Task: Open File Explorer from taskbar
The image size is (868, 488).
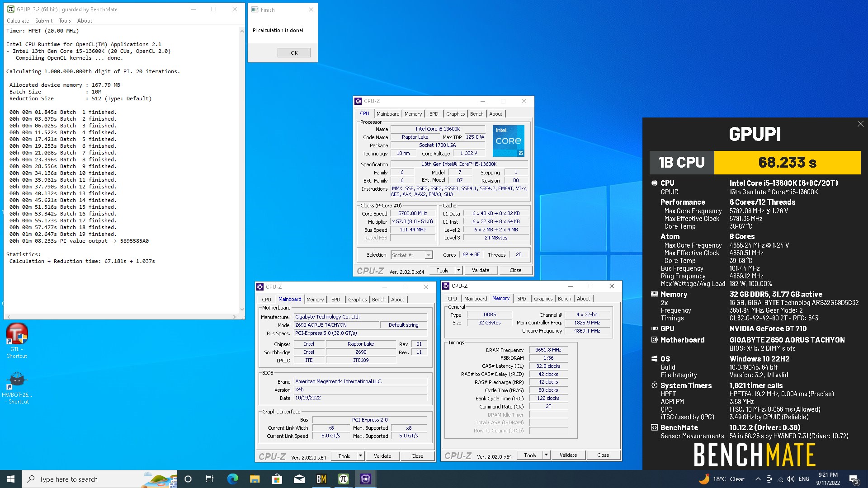Action: [x=255, y=479]
